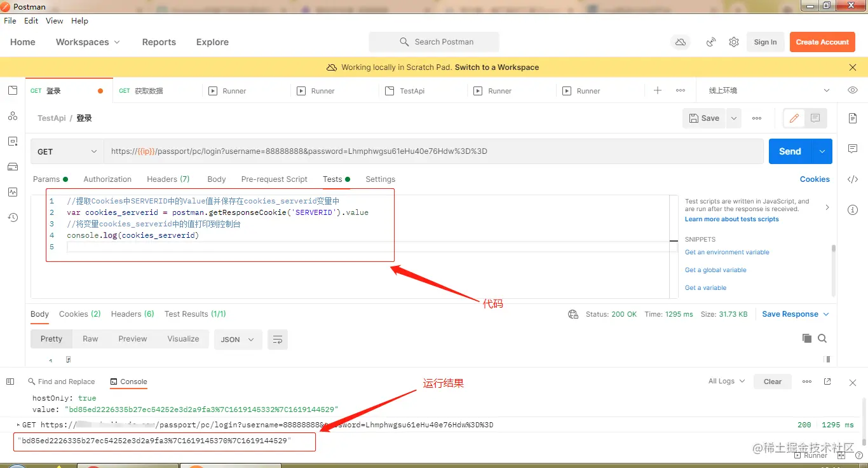
Task: Open the Edit menu
Action: point(31,21)
